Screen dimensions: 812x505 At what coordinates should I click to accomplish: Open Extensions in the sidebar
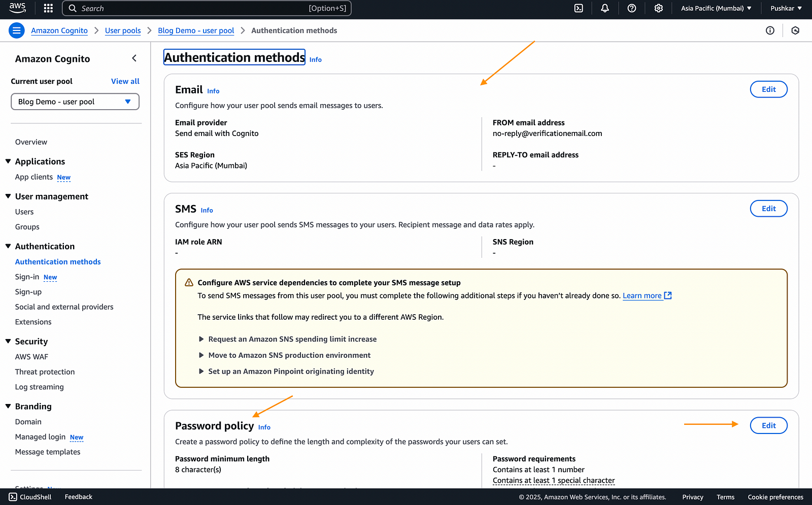coord(33,322)
